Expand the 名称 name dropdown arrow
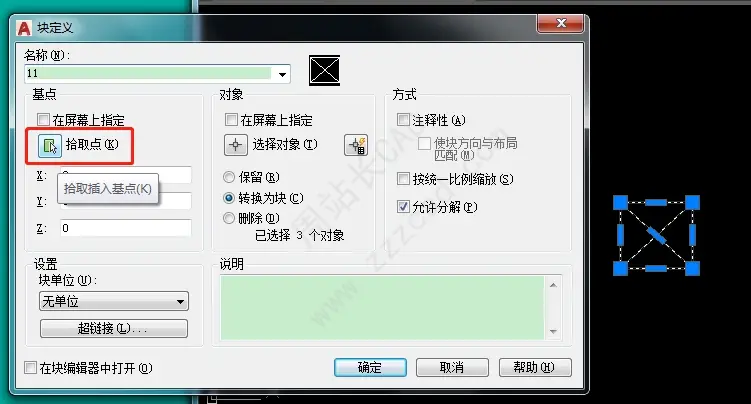This screenshot has height=404, width=751. tap(282, 74)
